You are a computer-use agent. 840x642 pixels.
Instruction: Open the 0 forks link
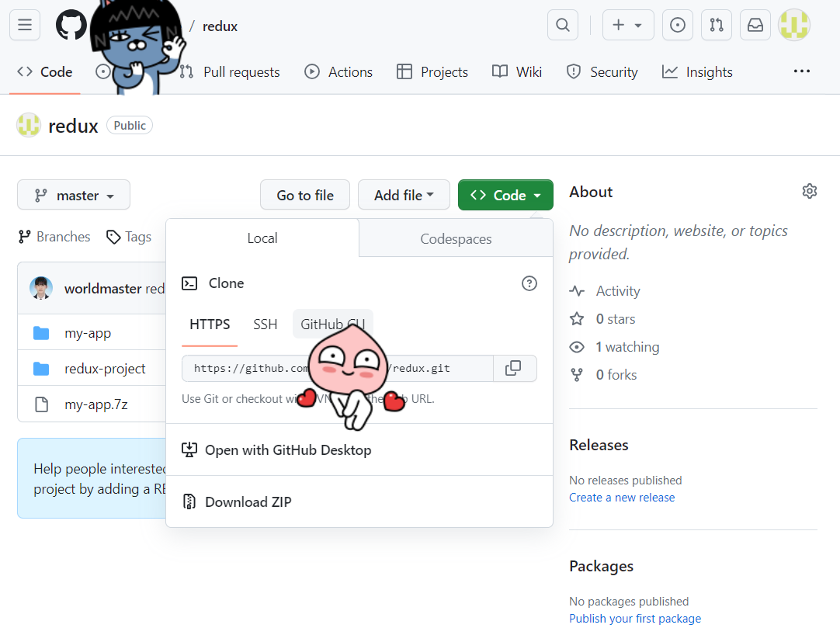pos(603,375)
